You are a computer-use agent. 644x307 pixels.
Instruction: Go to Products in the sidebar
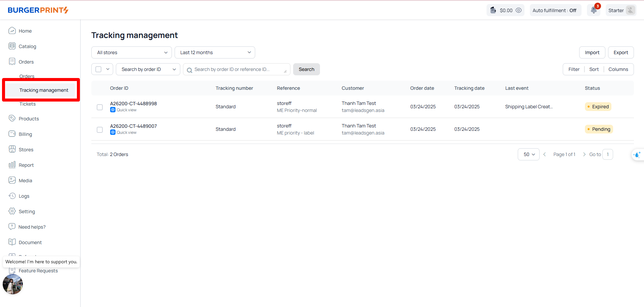[x=29, y=119]
